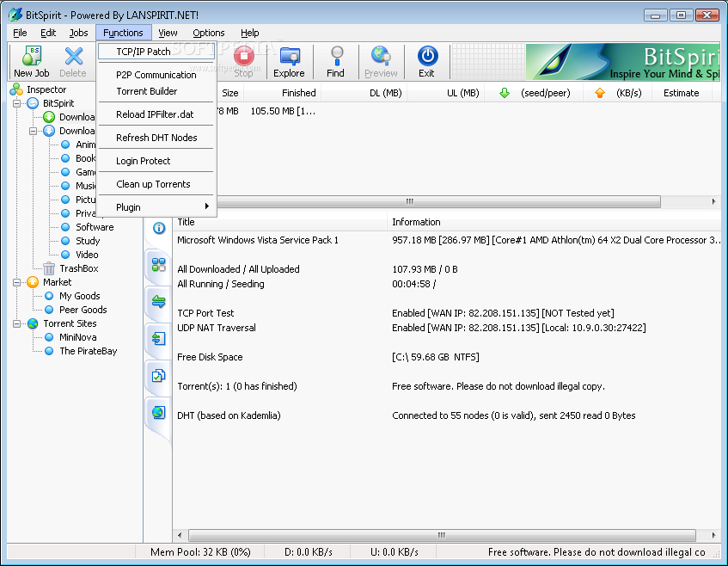
Task: Click the Finished column header
Action: [x=282, y=93]
